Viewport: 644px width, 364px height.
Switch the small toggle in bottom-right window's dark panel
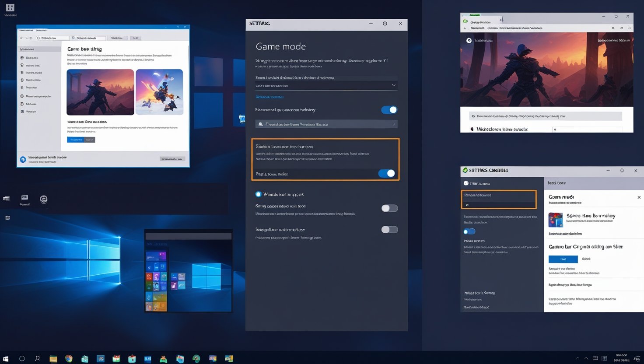pos(469,231)
